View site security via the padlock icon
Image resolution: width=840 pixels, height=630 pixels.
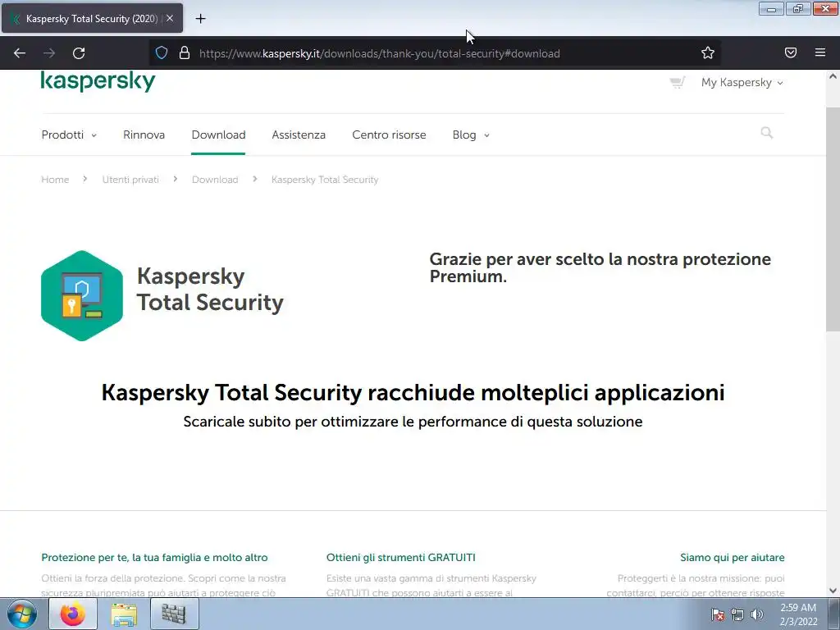(185, 53)
